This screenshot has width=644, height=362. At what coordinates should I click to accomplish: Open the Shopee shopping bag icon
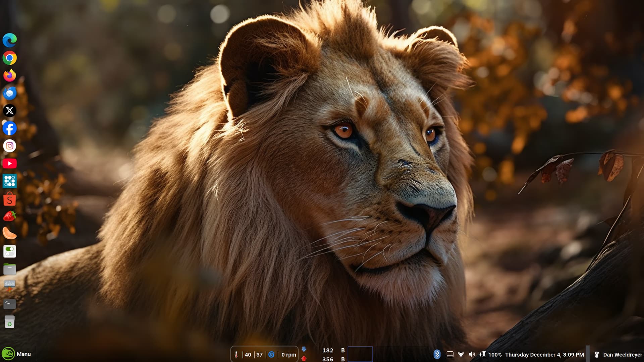pos(9,199)
